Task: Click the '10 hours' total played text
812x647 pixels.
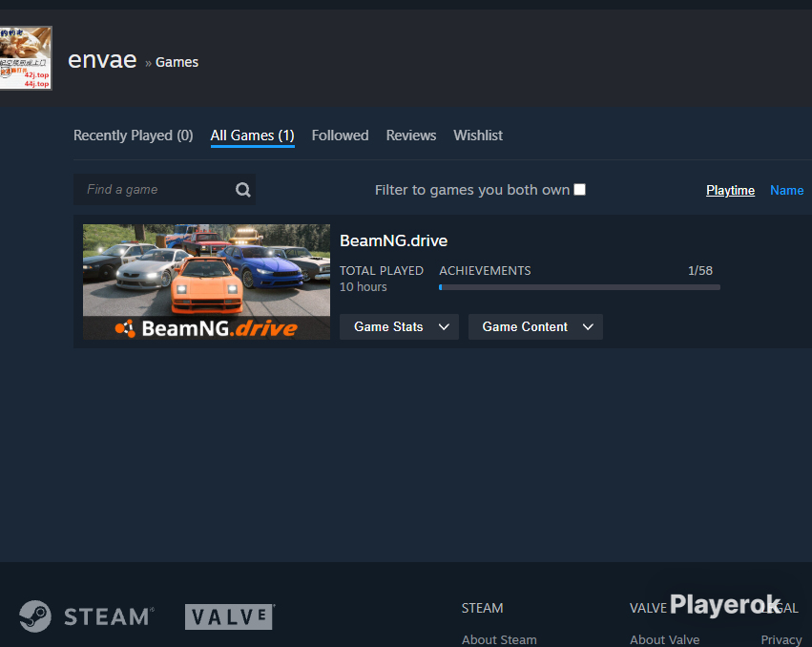Action: tap(363, 287)
